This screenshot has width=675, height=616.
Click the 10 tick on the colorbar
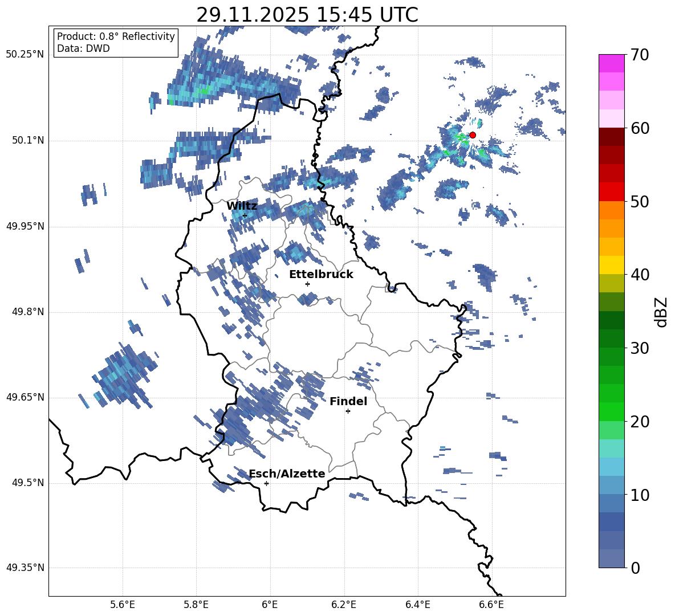[640, 495]
